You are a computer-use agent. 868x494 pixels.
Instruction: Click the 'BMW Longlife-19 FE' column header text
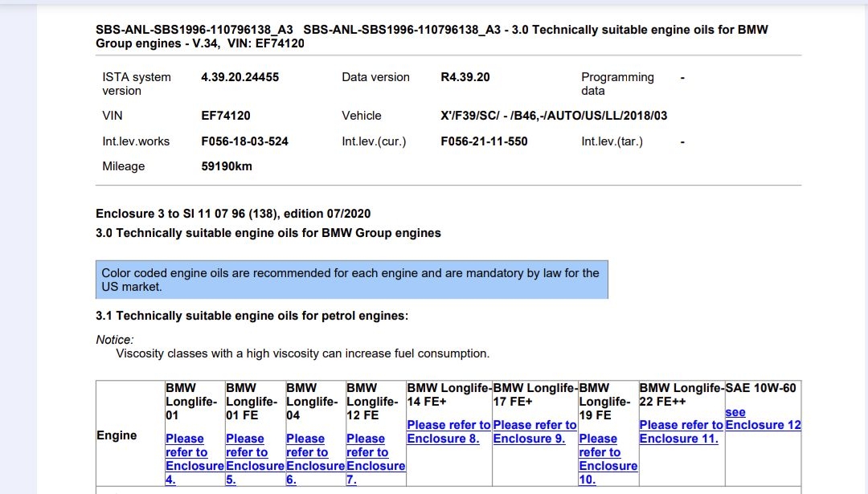point(604,402)
